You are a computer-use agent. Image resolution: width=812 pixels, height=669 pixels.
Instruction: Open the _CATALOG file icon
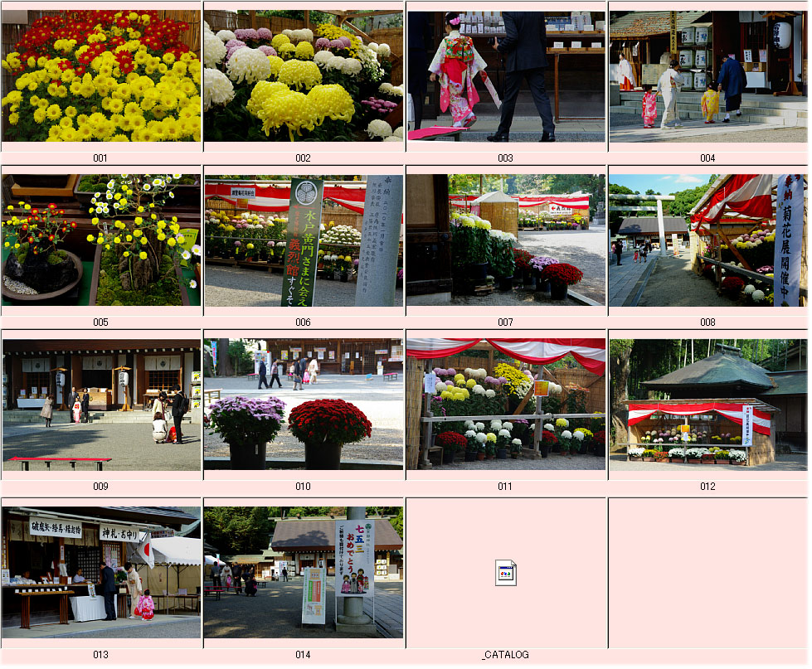point(506,573)
